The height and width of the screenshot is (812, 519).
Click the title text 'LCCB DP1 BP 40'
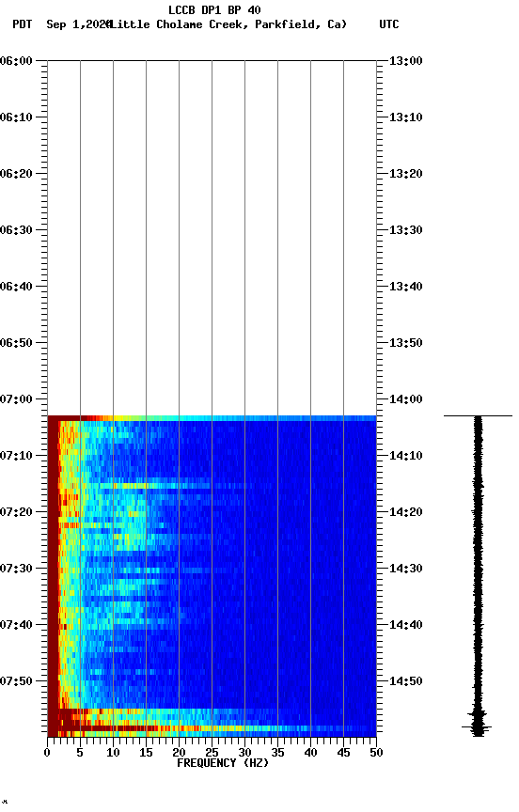pyautogui.click(x=214, y=9)
